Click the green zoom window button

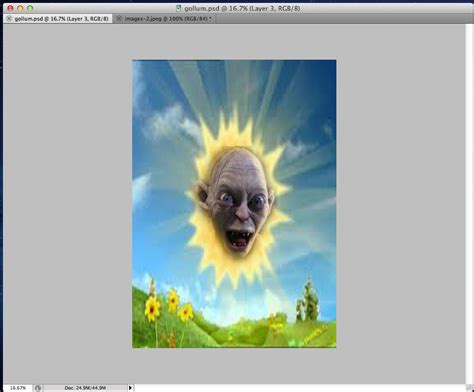tap(30, 8)
